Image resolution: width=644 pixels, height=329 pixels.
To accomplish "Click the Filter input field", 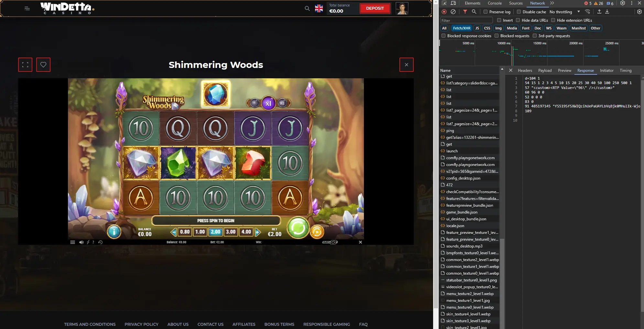I will point(466,20).
